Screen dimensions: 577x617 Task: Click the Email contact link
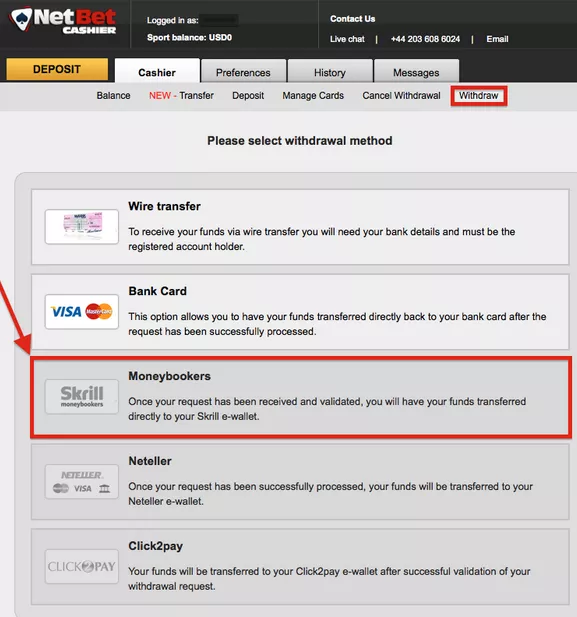pyautogui.click(x=497, y=39)
